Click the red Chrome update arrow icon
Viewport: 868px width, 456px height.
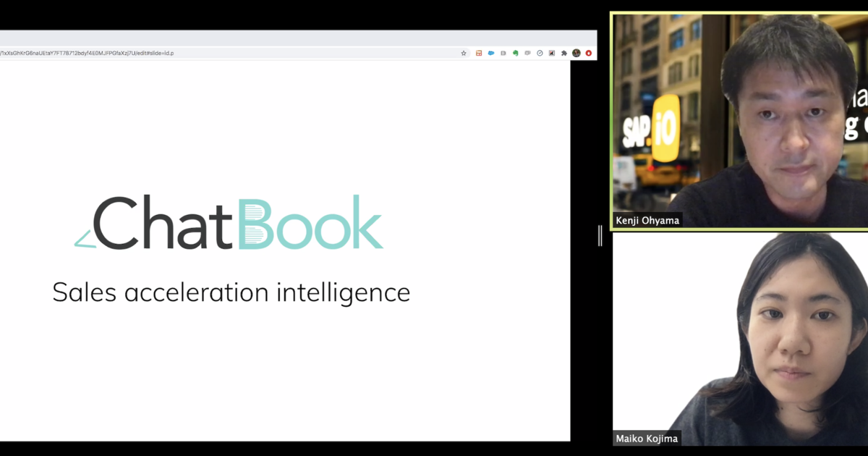[589, 53]
